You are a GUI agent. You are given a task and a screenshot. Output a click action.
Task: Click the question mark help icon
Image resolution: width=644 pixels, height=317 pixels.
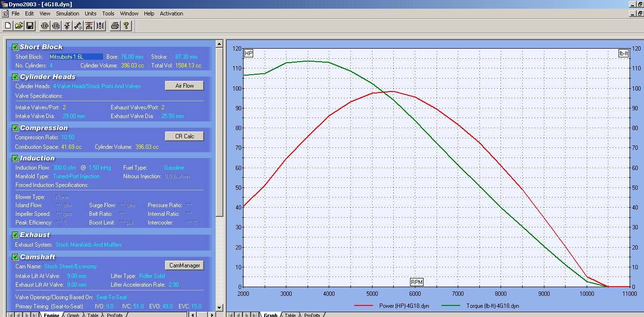126,26
